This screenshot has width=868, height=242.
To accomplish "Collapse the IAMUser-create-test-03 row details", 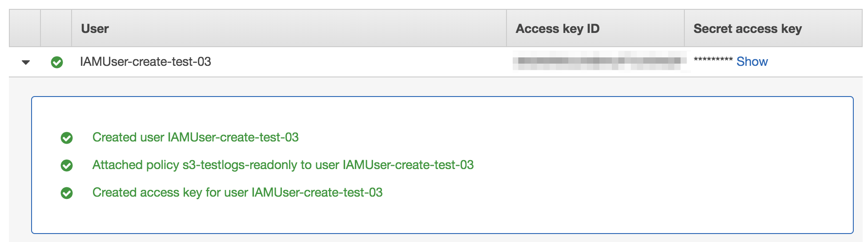I will pos(26,62).
